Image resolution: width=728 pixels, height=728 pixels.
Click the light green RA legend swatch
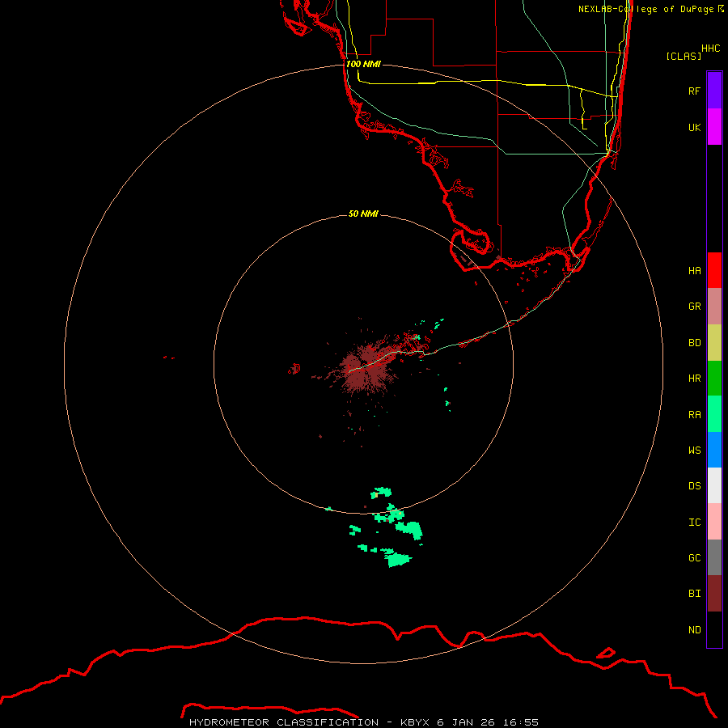point(714,414)
